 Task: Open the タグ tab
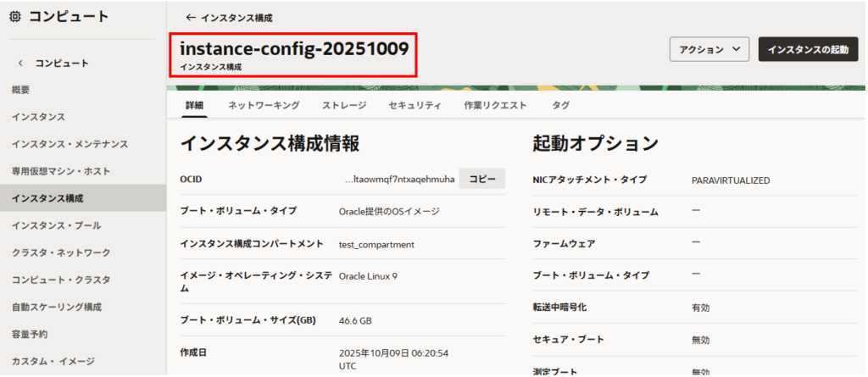pyautogui.click(x=560, y=105)
